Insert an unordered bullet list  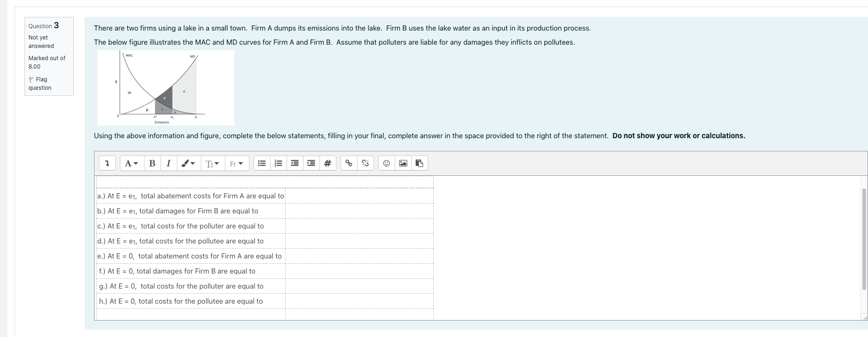tap(262, 163)
